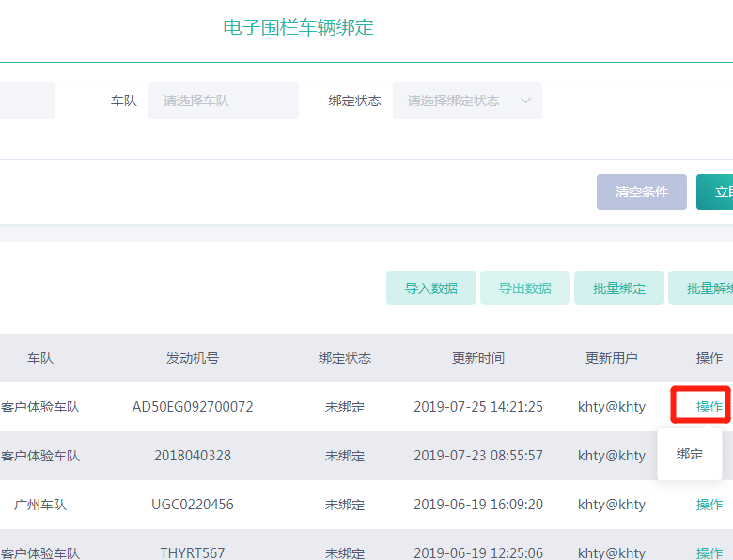Select the UGC0220456 engine number cell
The width and height of the screenshot is (733, 560).
[193, 505]
